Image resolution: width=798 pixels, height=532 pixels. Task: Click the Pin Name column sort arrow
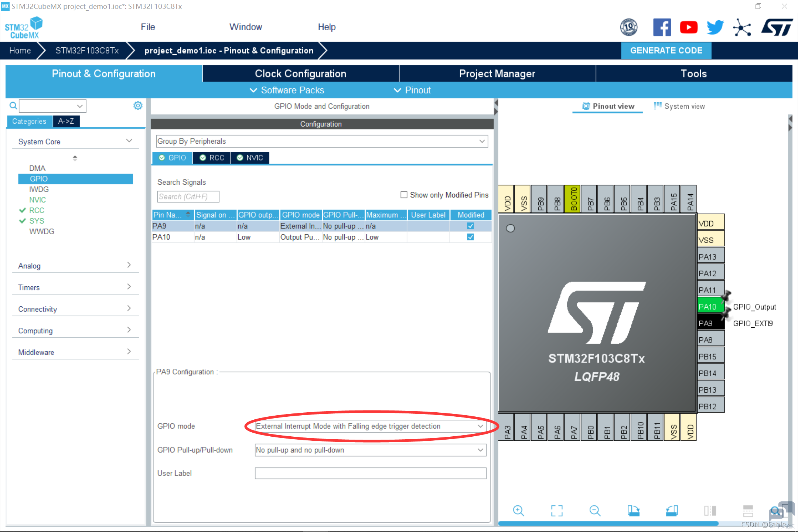tap(188, 214)
